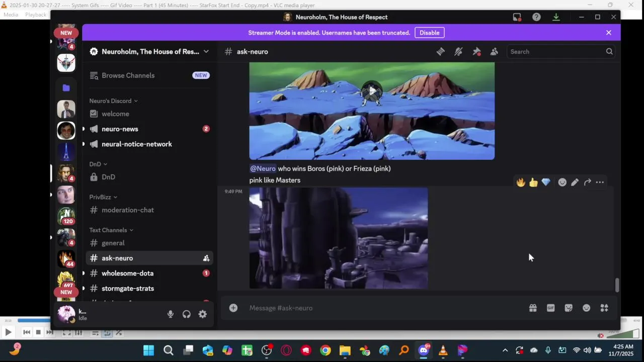
Task: Open the moderation-chat channel
Action: coord(149,210)
